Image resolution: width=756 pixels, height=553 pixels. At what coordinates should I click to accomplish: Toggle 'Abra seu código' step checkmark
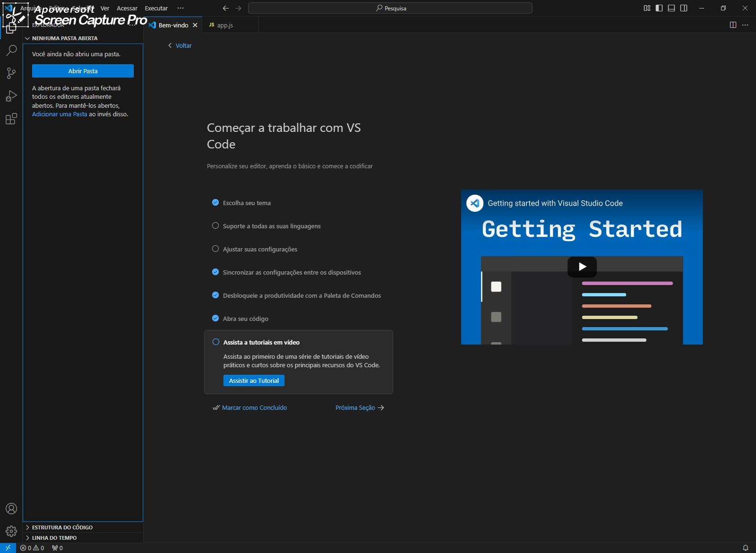click(x=215, y=318)
